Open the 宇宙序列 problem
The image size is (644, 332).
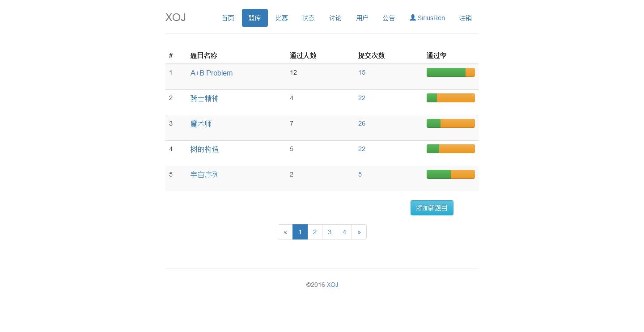click(204, 175)
